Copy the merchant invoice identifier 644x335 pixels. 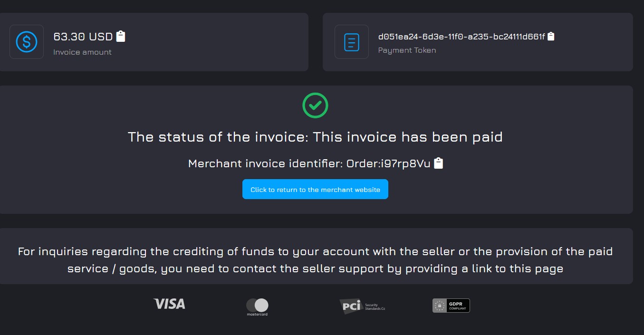tap(439, 163)
